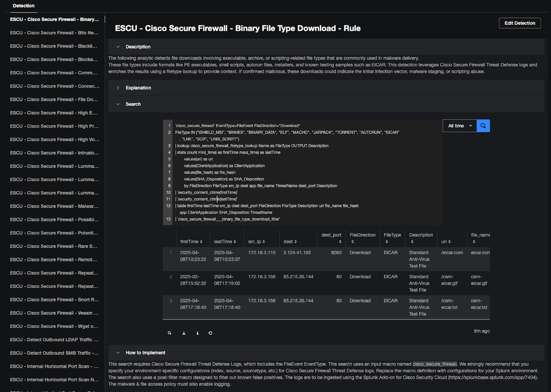Select Cisco Secure Firewall - Comm... detection
This screenshot has height=392, width=551.
[54, 73]
